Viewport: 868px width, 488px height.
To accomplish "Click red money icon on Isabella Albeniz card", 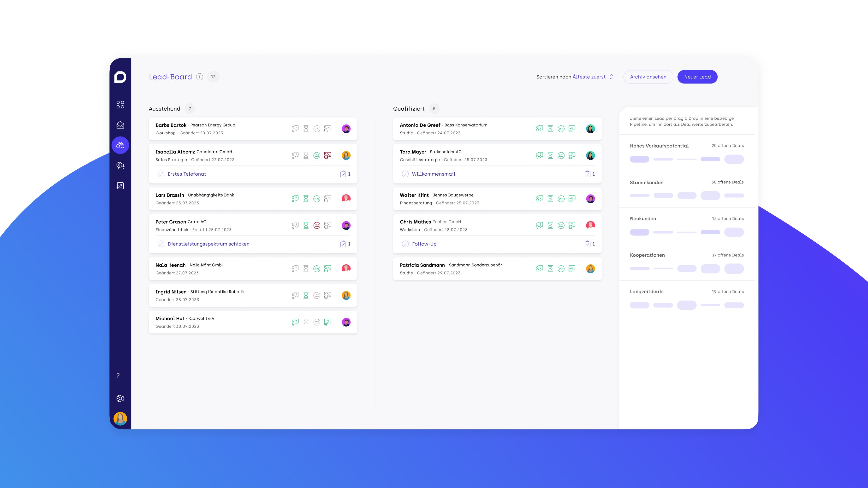I will (x=327, y=155).
